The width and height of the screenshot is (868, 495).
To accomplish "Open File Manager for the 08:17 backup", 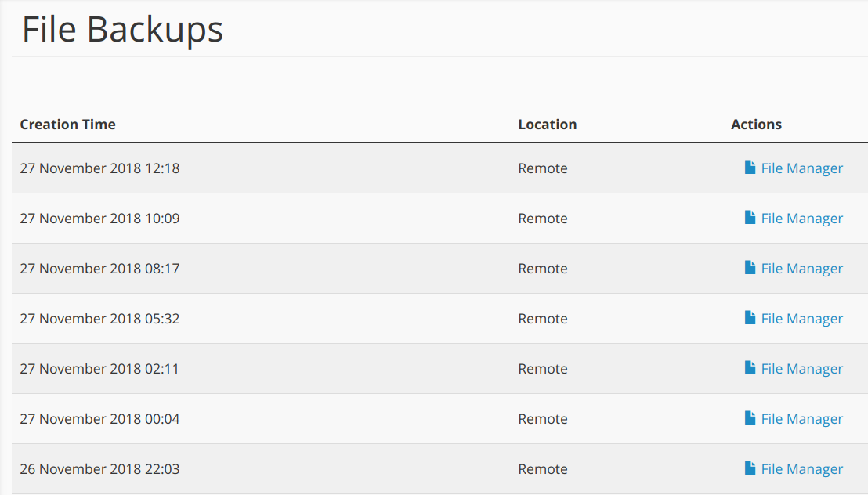I will [x=801, y=269].
